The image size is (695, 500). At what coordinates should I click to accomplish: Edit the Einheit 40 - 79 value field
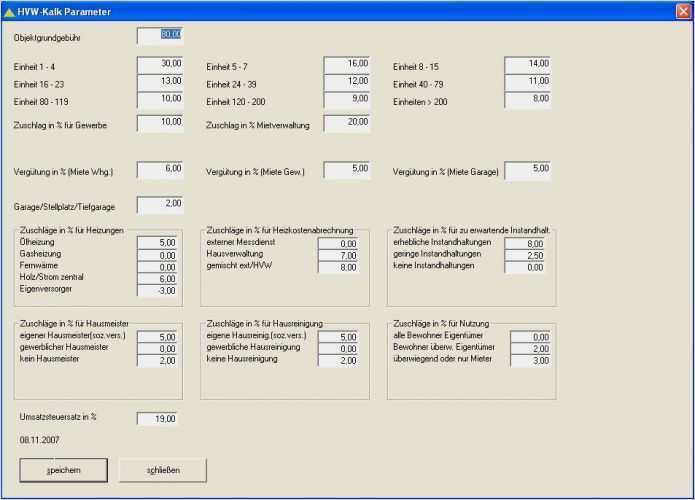pyautogui.click(x=527, y=82)
